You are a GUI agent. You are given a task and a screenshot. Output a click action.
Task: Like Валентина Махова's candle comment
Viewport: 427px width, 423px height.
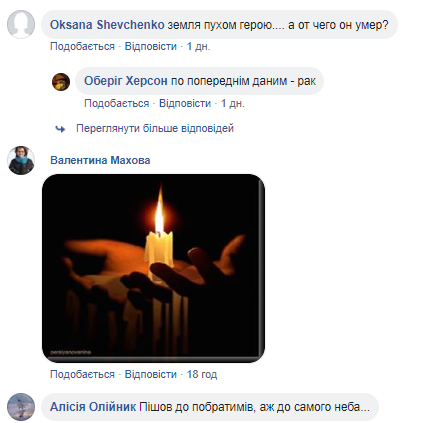click(82, 374)
